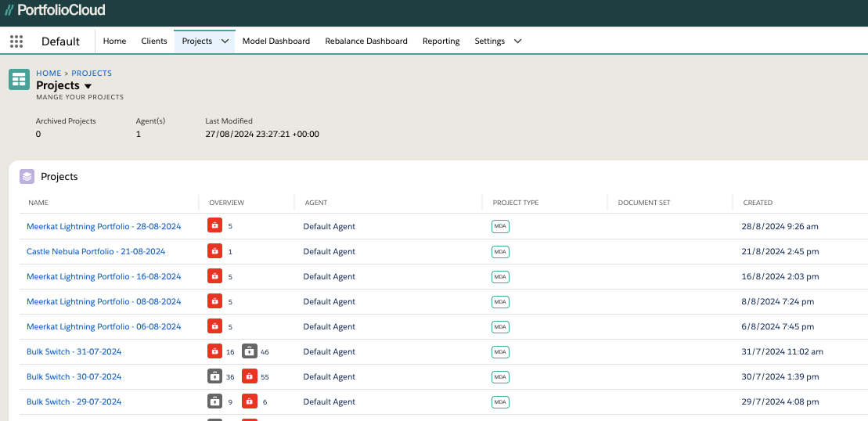Viewport: 868px width, 421px height.
Task: Expand the Settings tab dropdown chevron
Action: tap(517, 41)
